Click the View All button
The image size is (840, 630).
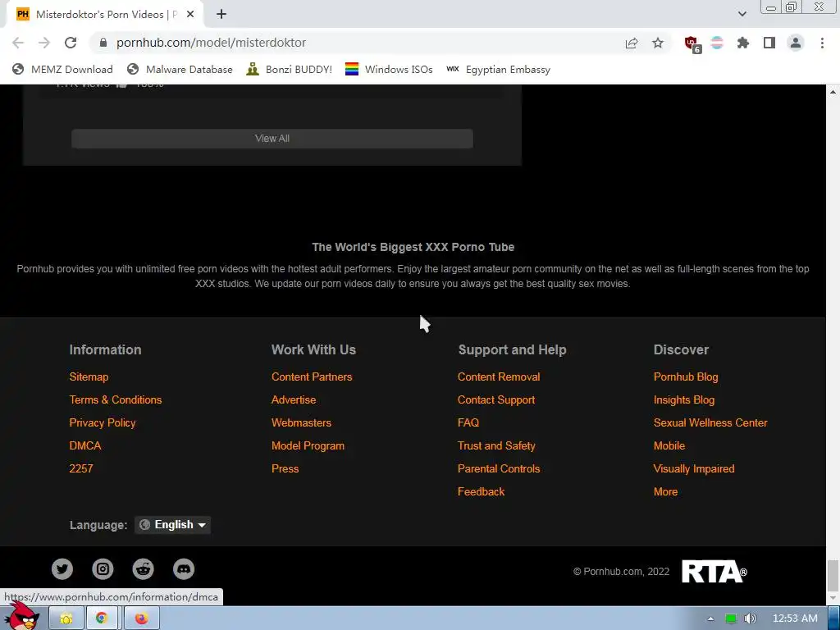[x=272, y=138]
